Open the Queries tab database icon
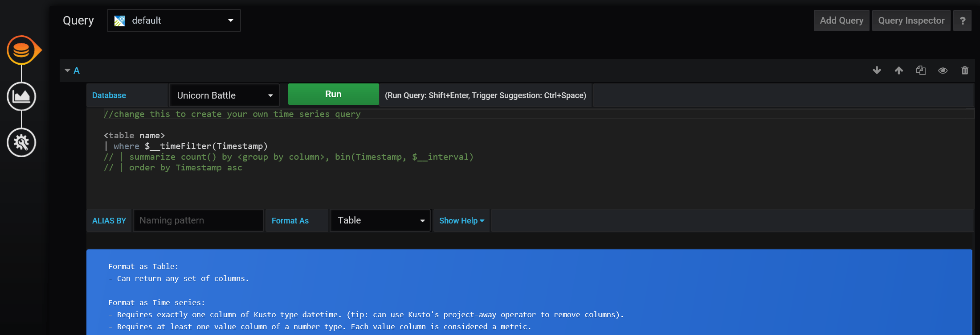 tap(21, 50)
